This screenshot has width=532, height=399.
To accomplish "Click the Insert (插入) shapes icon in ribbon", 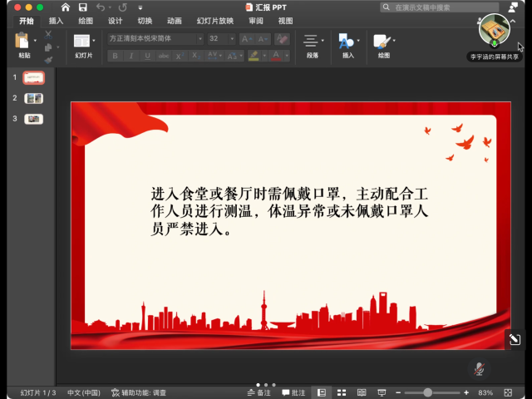I will 346,41.
